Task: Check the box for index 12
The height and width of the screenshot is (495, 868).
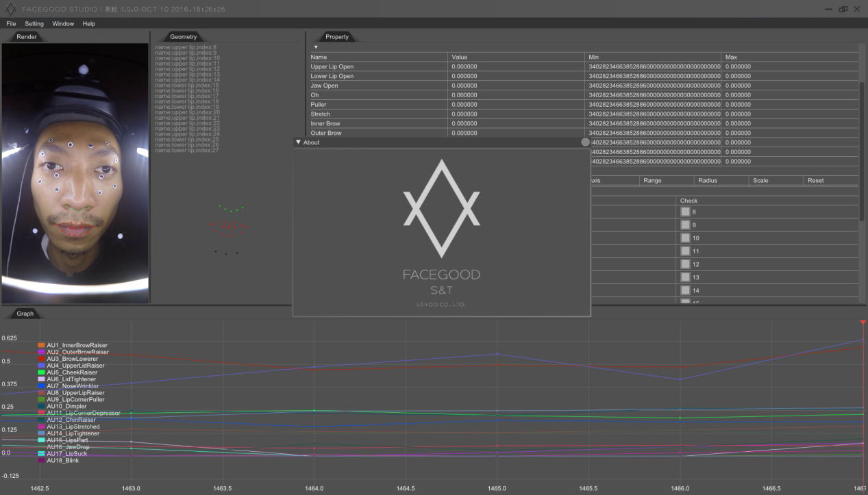Action: pos(685,264)
